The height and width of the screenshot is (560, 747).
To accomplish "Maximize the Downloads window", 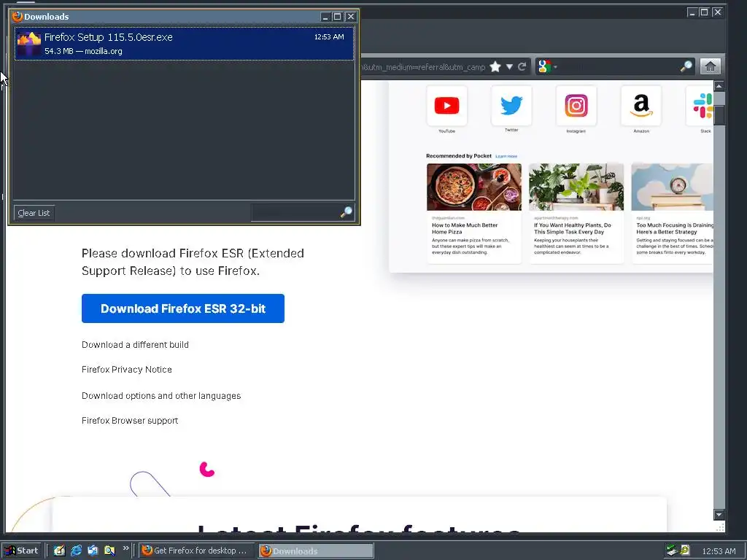I will (338, 17).
